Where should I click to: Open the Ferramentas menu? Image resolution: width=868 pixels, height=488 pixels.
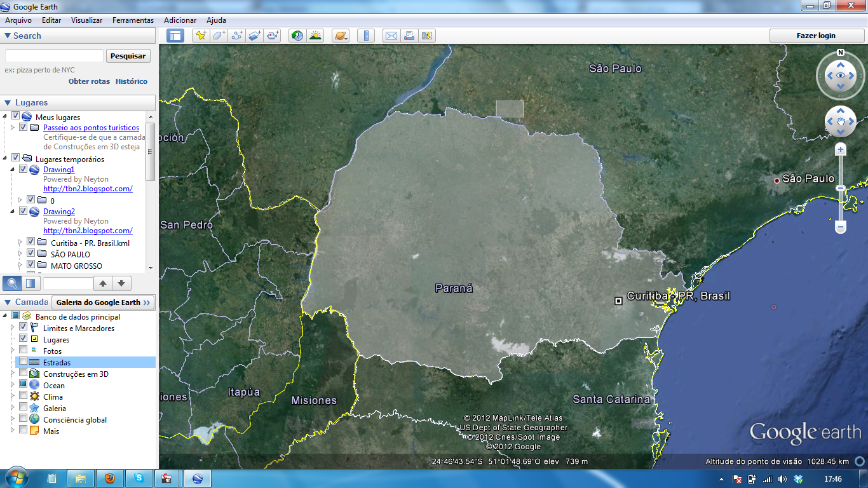point(133,20)
